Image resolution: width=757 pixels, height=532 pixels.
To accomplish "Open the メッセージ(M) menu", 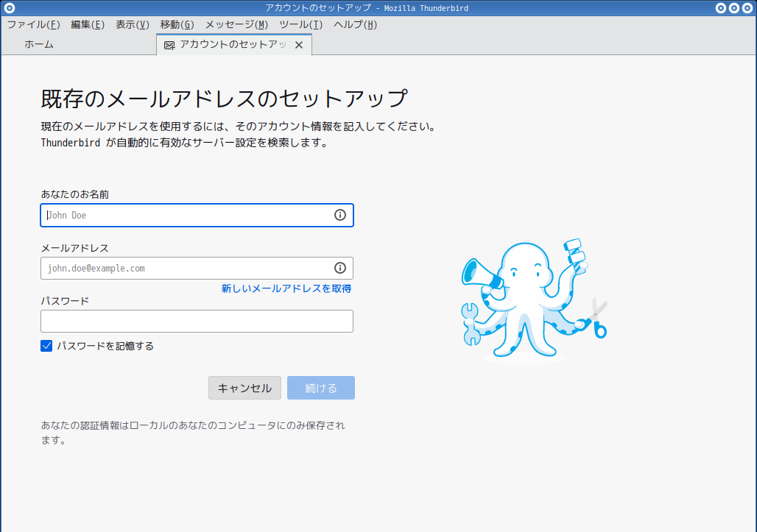I will pyautogui.click(x=236, y=24).
